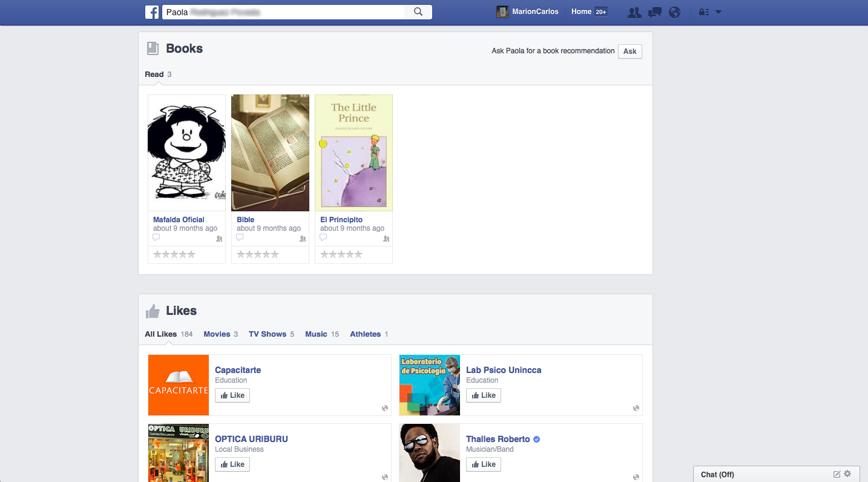Click the search magnifier button
Image resolution: width=868 pixels, height=482 pixels.
(x=418, y=12)
